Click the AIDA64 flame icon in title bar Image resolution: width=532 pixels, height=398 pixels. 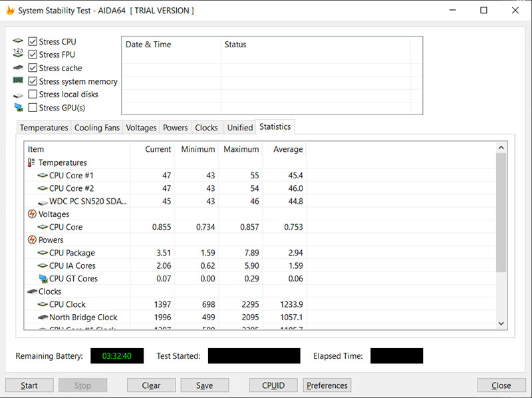point(10,11)
